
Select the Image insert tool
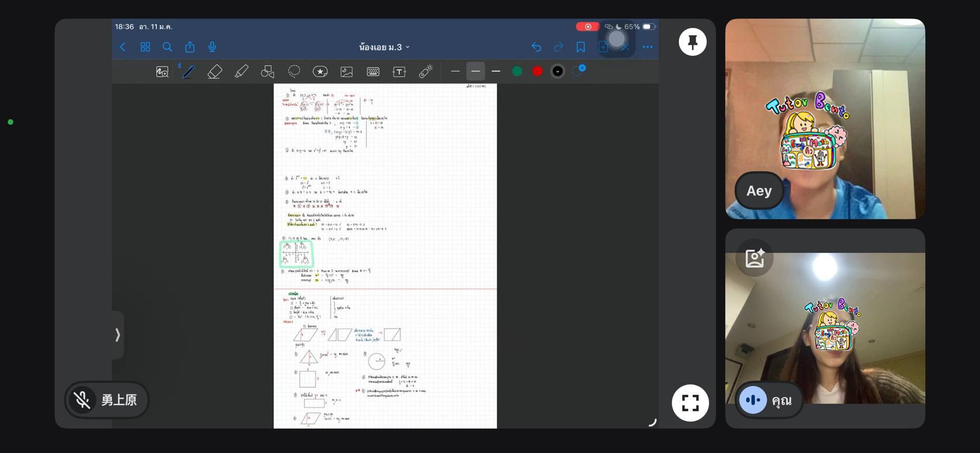pyautogui.click(x=347, y=72)
